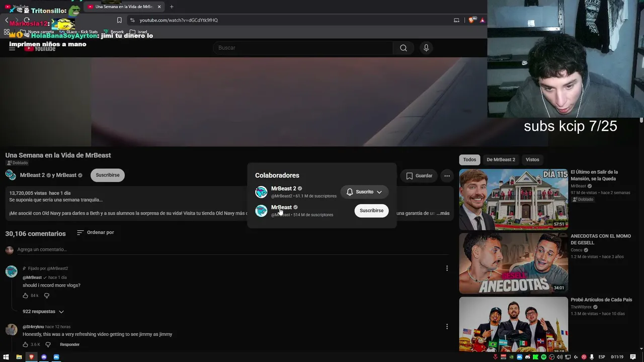The width and height of the screenshot is (644, 362).
Task: Select 'Vistos' filter chip
Action: pyautogui.click(x=532, y=160)
